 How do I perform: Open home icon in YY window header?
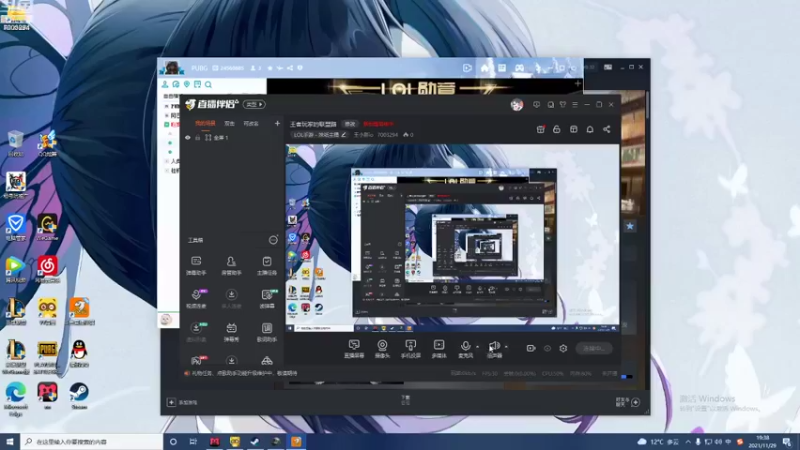point(485,68)
